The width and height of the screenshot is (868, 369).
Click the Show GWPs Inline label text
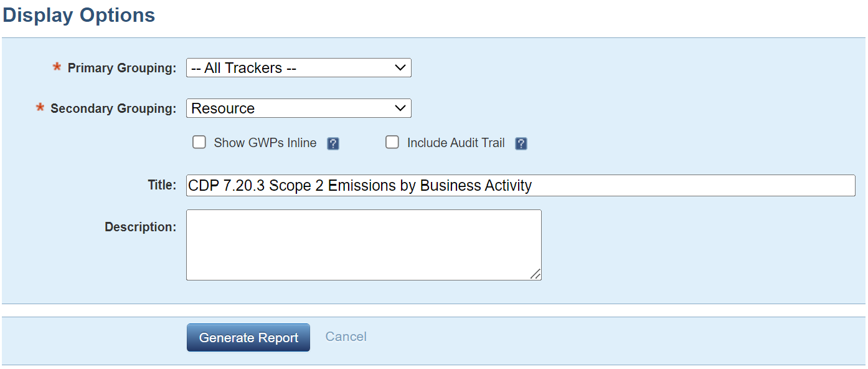(265, 143)
